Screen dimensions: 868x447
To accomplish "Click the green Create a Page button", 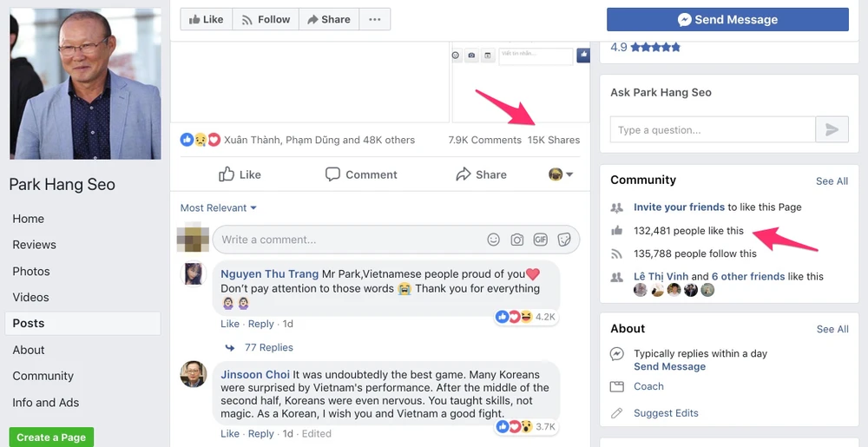I will (51, 437).
